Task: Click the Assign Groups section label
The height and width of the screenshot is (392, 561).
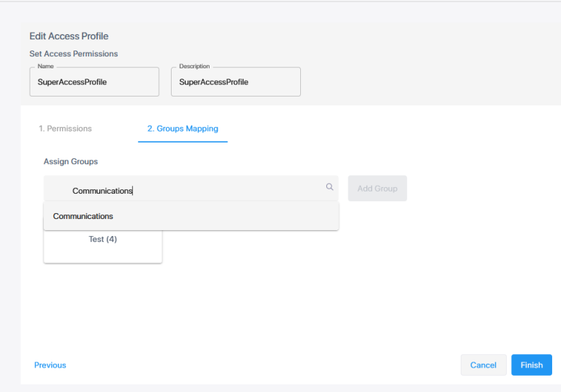Action: coord(71,161)
